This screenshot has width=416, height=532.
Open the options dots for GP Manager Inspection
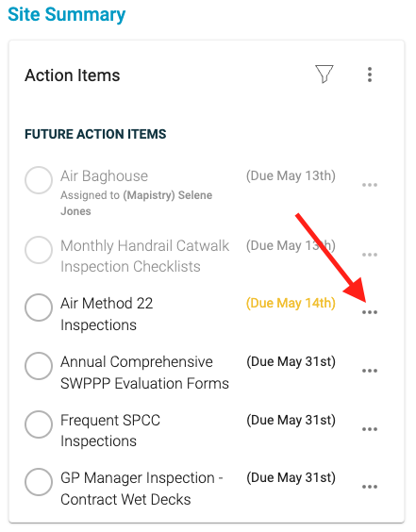[370, 487]
